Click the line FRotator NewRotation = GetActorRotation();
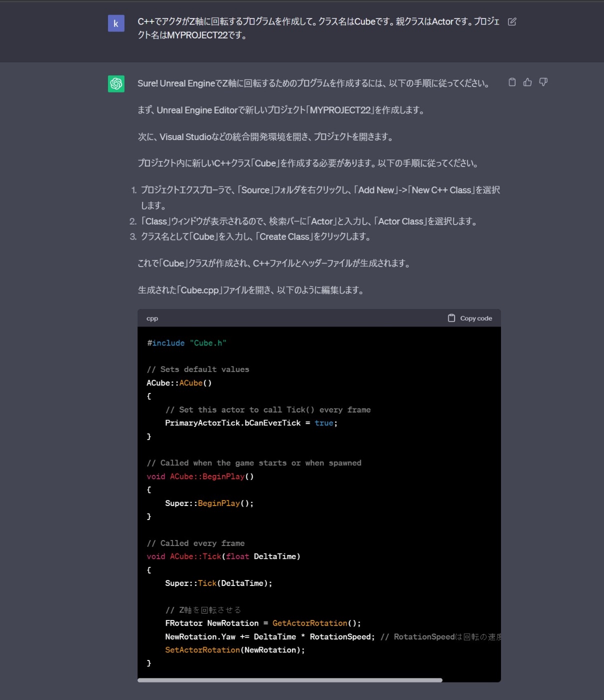Viewport: 604px width, 700px height. coord(263,623)
